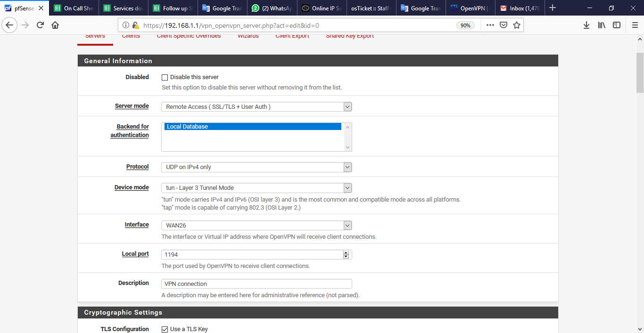Switch to the osTicket browser tab
Viewport: 644px width, 333px height.
[371, 8]
